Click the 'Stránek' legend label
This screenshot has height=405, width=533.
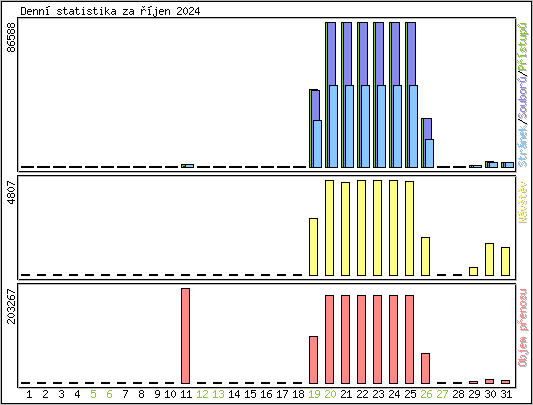[522, 146]
